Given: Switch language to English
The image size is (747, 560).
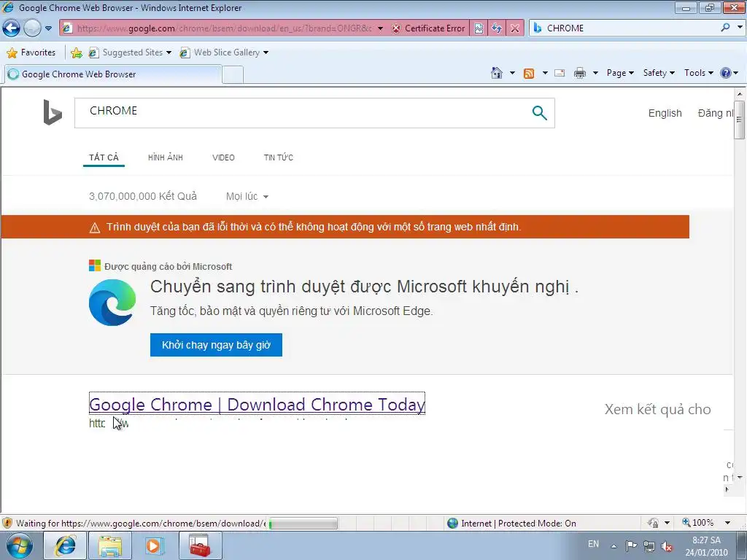Looking at the screenshot, I should (665, 113).
